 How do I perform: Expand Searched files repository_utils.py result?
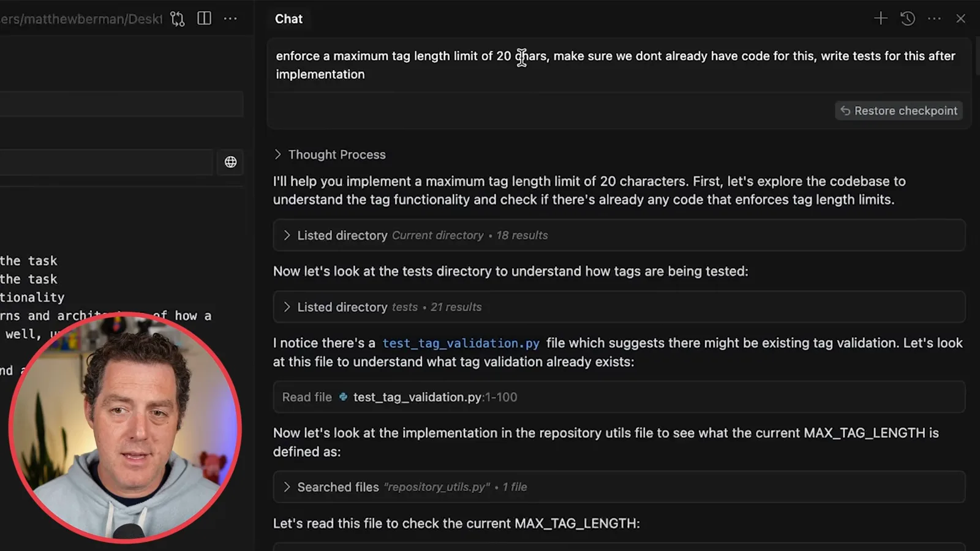619,487
